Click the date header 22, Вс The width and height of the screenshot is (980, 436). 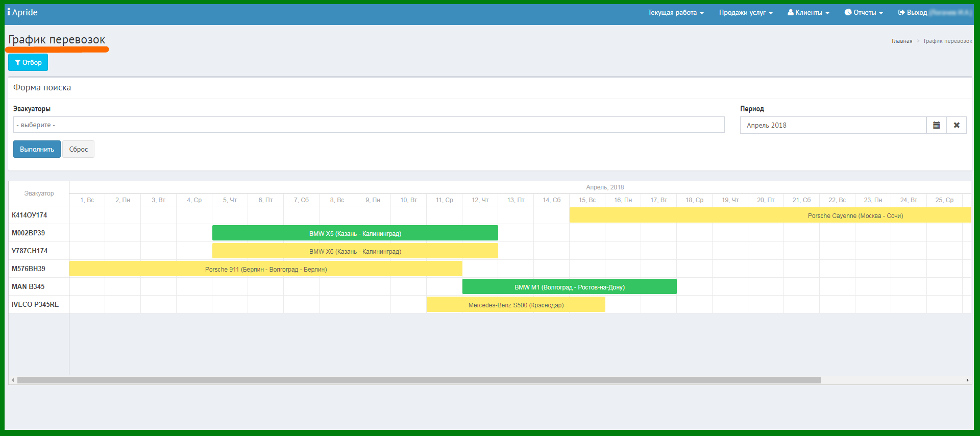838,200
